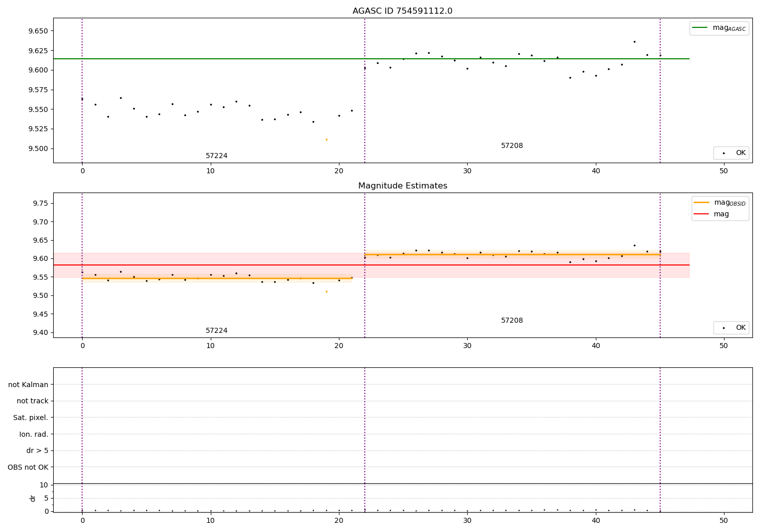The image size is (760, 532).
Task: Click the rotated "dr" axis label
Action: tap(33, 498)
